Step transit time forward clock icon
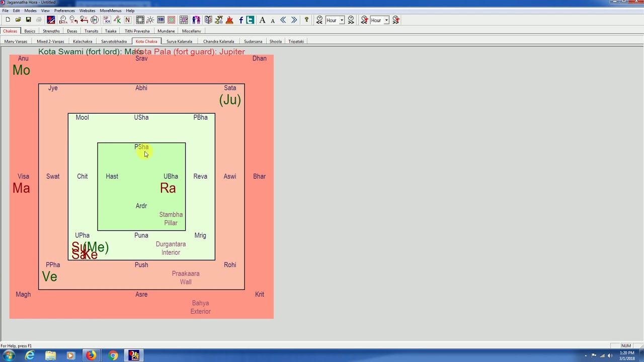 396,20
